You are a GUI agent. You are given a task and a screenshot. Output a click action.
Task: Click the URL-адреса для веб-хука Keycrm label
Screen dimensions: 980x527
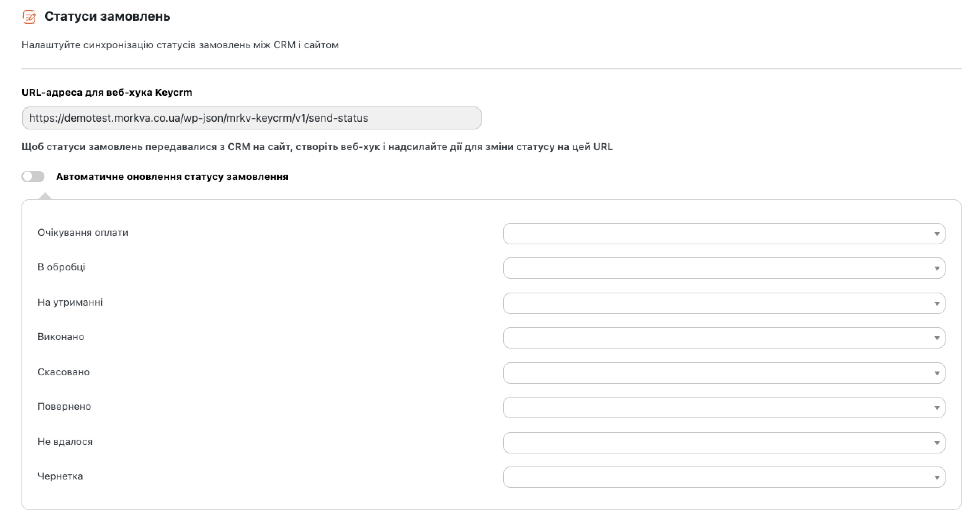107,92
